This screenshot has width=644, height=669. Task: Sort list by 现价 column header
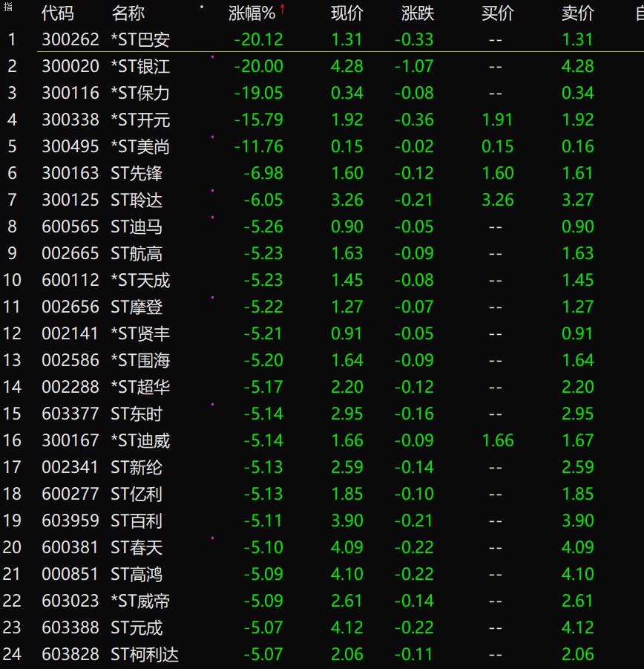pyautogui.click(x=346, y=13)
